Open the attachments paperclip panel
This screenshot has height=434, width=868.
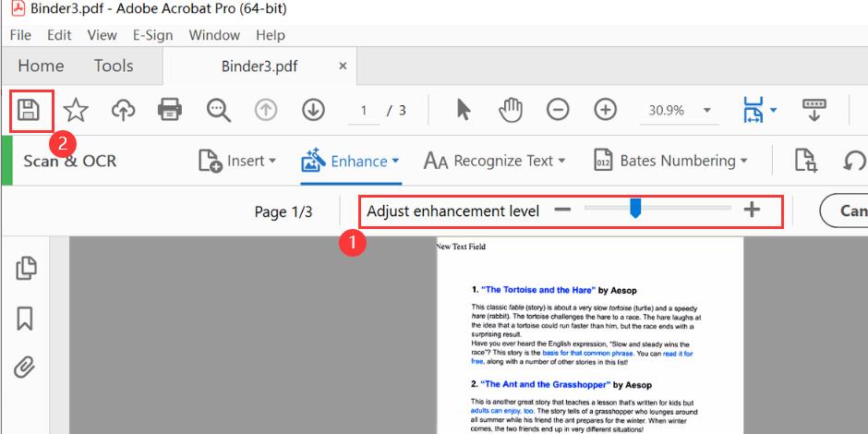[25, 366]
